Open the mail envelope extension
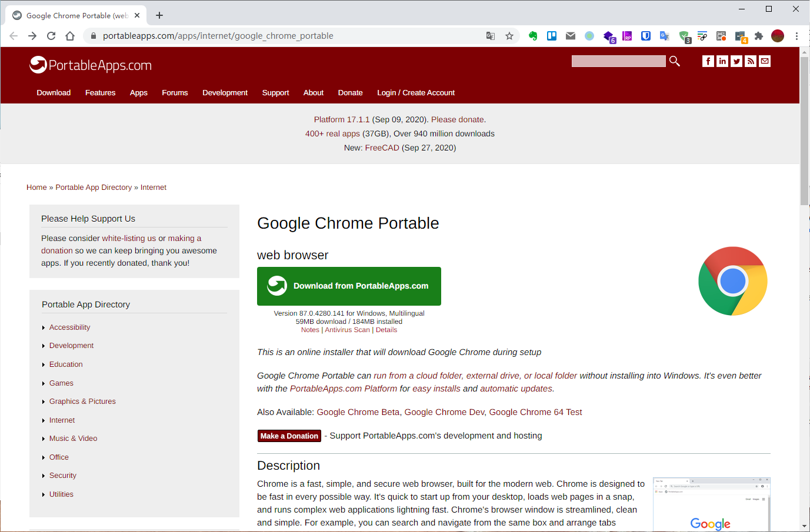The width and height of the screenshot is (810, 532). pyautogui.click(x=571, y=36)
